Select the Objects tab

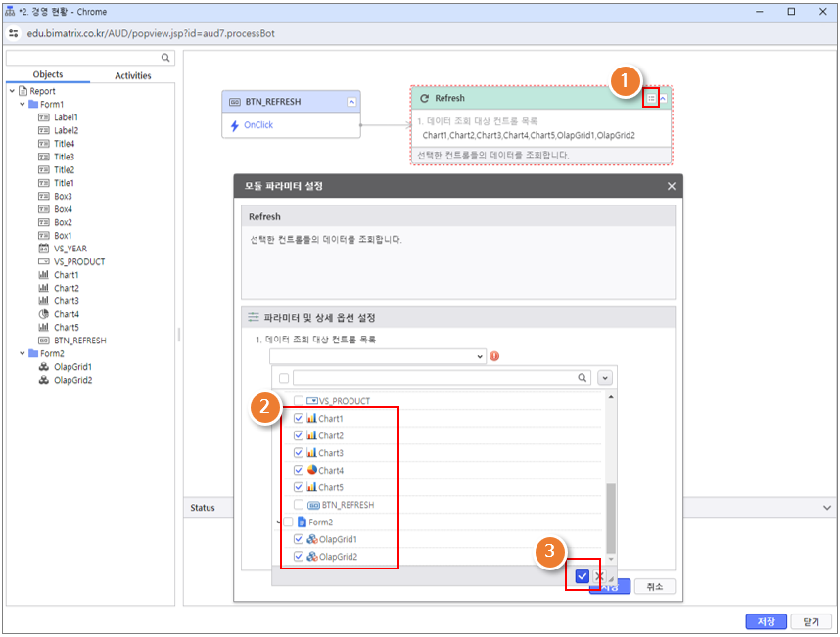(x=47, y=75)
